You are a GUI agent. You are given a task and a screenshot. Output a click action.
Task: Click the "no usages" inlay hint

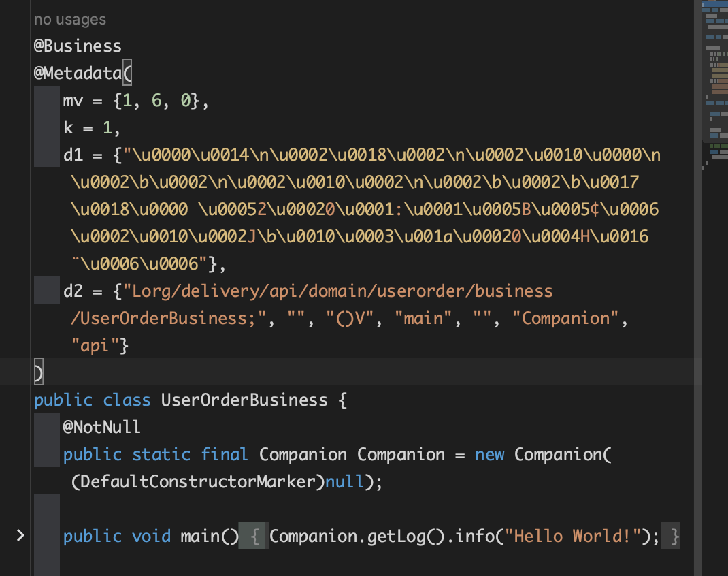(70, 20)
